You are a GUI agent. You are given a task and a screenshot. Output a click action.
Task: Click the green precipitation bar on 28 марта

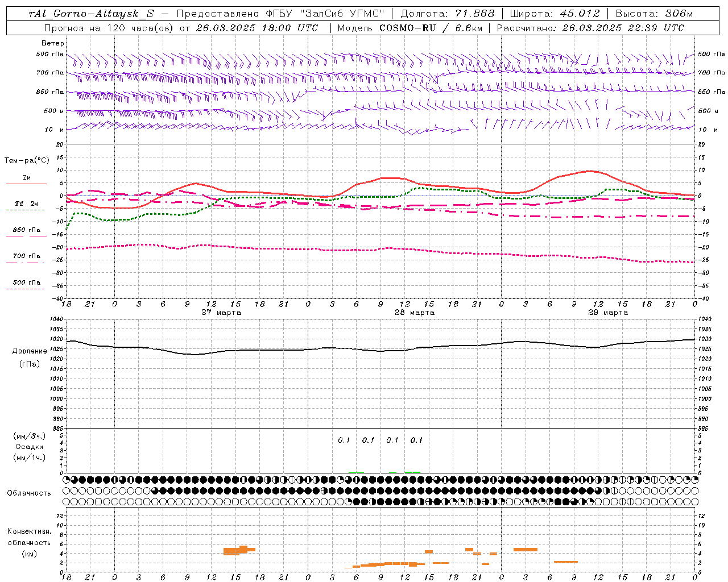tap(412, 472)
